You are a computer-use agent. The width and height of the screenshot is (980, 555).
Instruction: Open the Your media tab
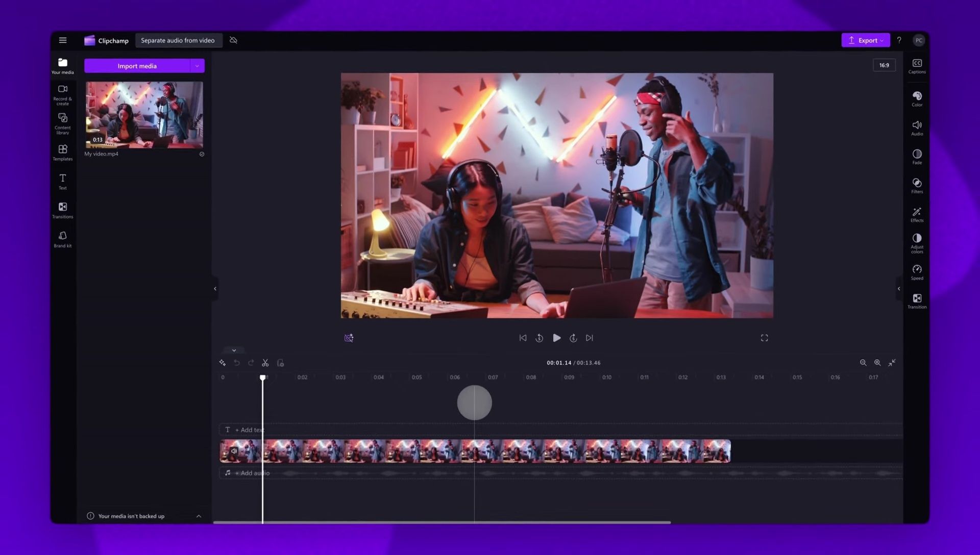pos(63,66)
